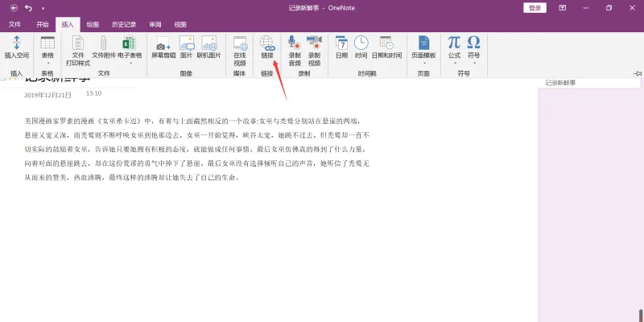Click the paragraph line starting 美国漫画家罗素
Viewport: 644px width, 322px height.
click(x=193, y=121)
